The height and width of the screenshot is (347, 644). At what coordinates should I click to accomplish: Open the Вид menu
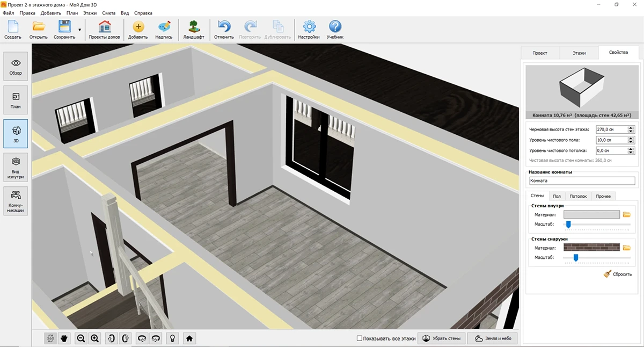125,12
